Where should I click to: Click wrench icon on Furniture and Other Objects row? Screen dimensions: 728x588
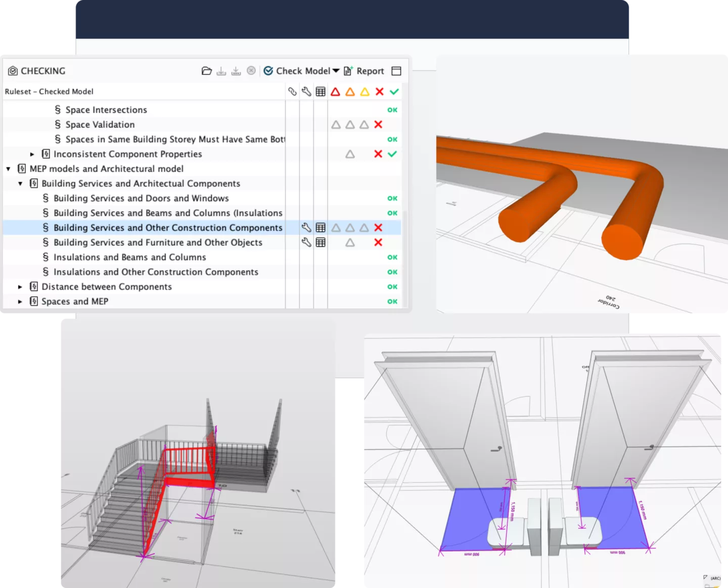(306, 242)
